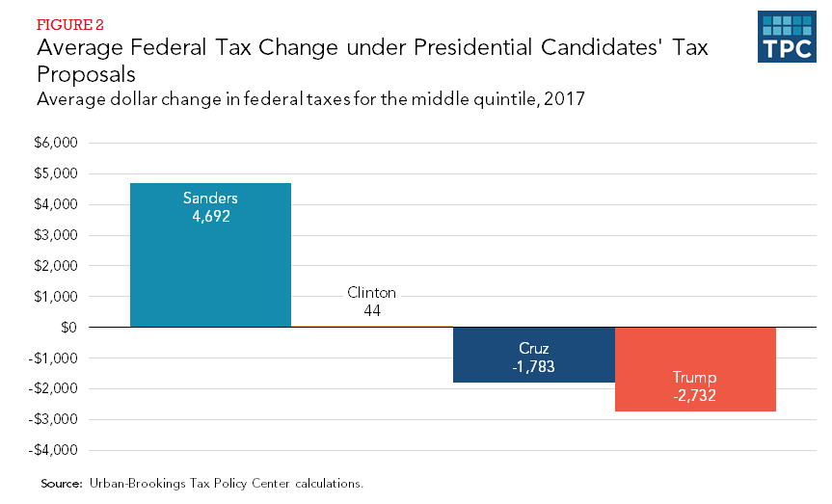Select the Clinton value 44
The height and width of the screenshot is (504, 832).
pos(372,310)
